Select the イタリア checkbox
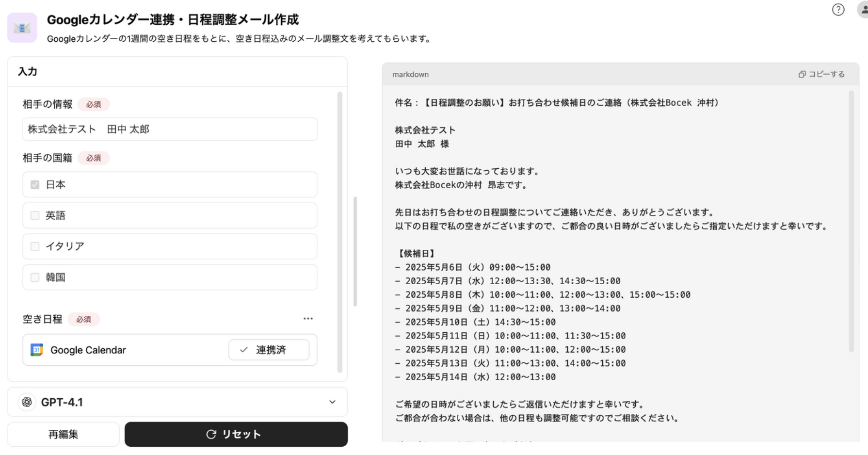The height and width of the screenshot is (455, 868). click(x=35, y=246)
